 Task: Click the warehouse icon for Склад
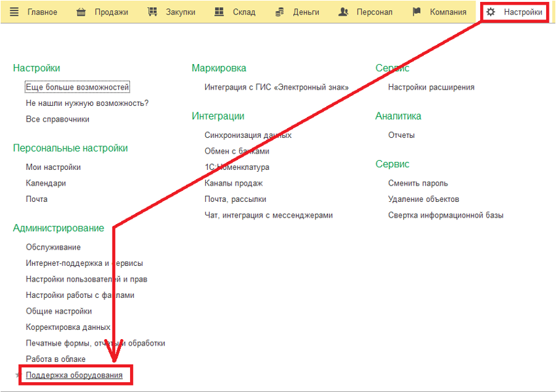220,12
